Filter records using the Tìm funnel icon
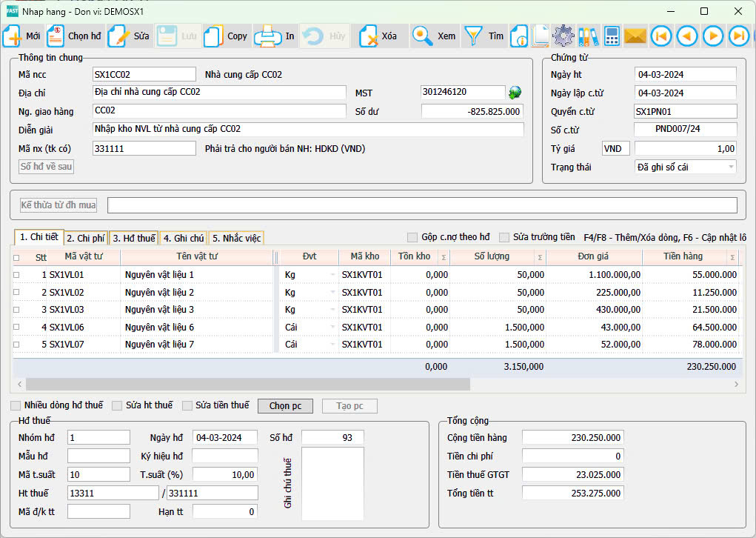 pos(473,36)
